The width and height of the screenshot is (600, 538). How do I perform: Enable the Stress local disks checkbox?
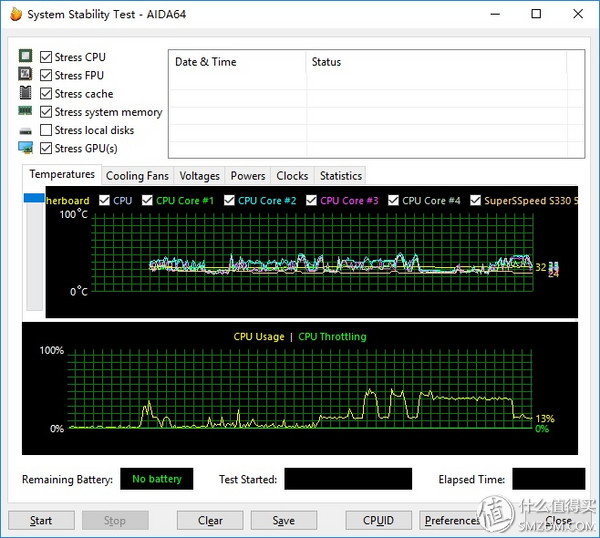pyautogui.click(x=46, y=130)
